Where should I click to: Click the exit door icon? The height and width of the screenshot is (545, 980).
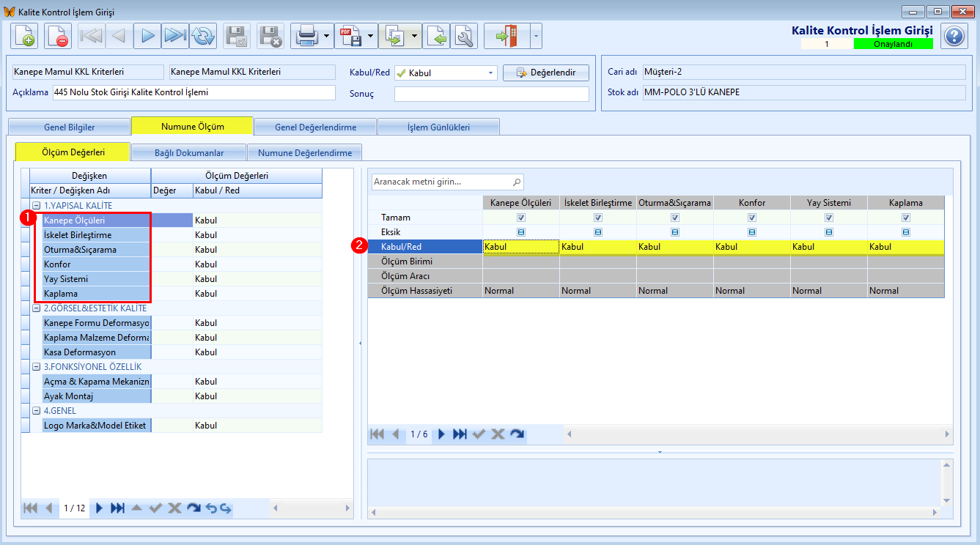pos(506,35)
